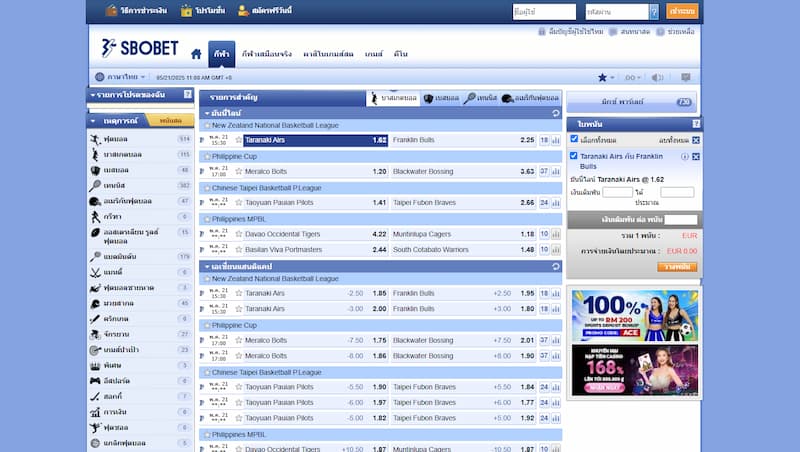This screenshot has width=800, height=452.
Task: Refresh the Asian handicap section
Action: [x=556, y=266]
